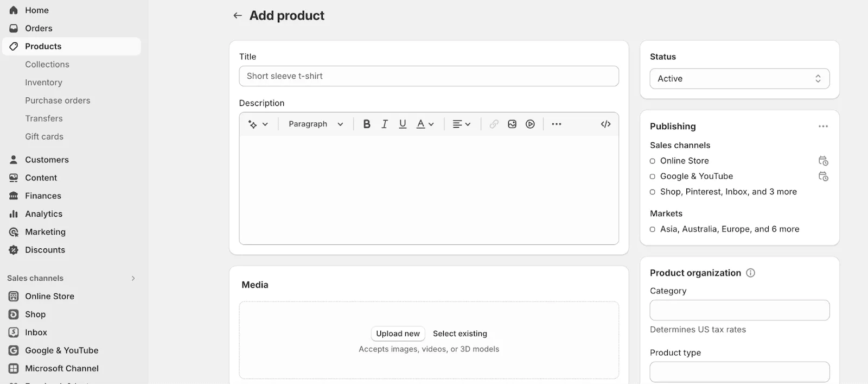This screenshot has height=384, width=868.
Task: Toggle bold formatting in description toolbar
Action: click(x=367, y=124)
